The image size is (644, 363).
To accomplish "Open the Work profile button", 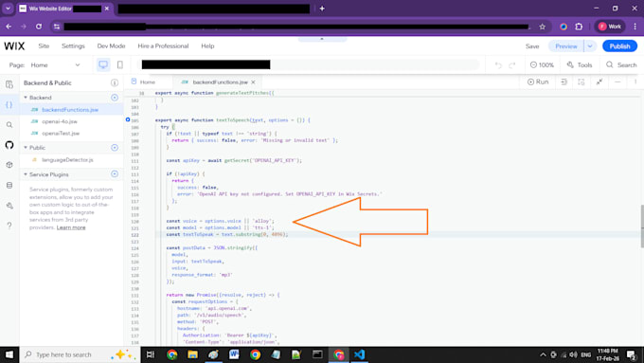I will pyautogui.click(x=610, y=27).
